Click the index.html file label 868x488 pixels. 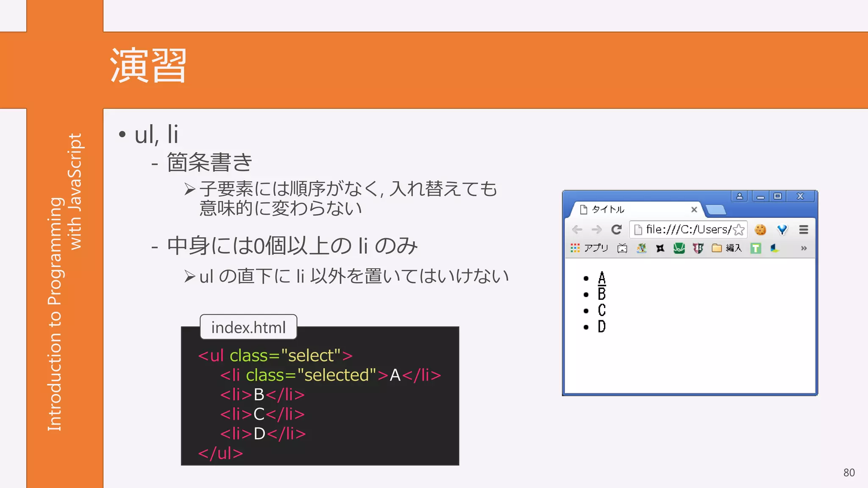coord(248,327)
